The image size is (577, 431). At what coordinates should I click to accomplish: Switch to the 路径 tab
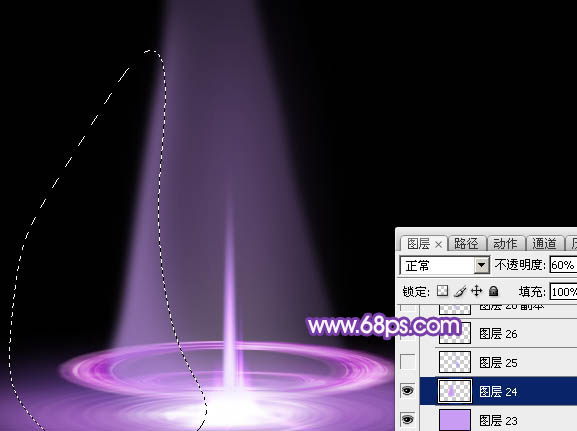[x=466, y=244]
